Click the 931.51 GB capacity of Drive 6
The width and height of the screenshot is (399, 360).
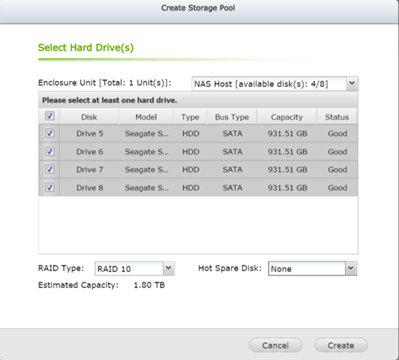(287, 152)
